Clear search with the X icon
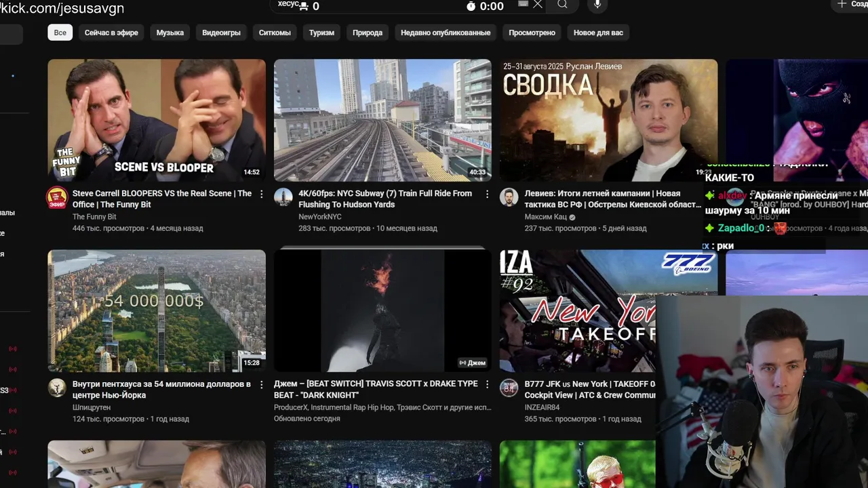The width and height of the screenshot is (868, 488). 538,4
